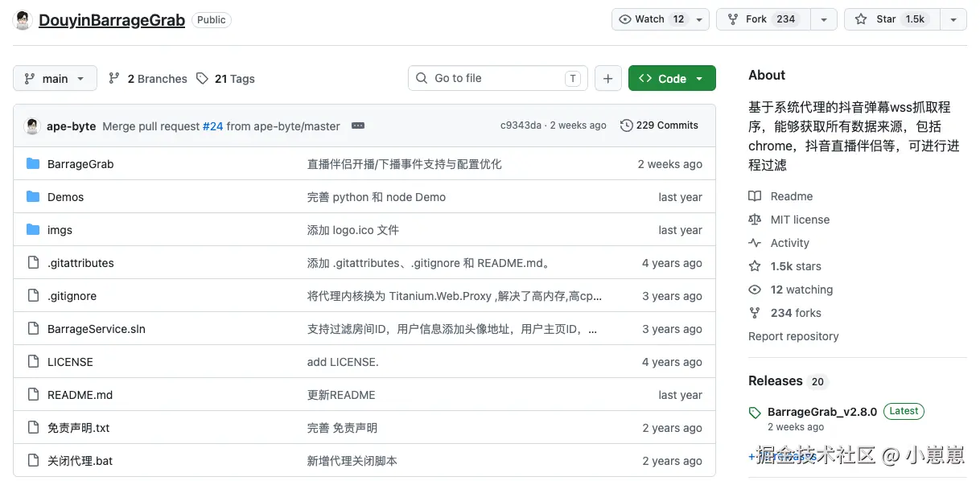Click the BarrageGrab folder icon
This screenshot has width=980, height=481.
[33, 163]
